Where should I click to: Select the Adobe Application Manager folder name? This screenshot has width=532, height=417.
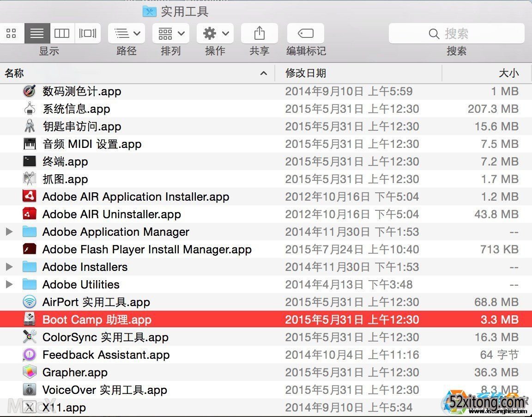click(x=116, y=232)
